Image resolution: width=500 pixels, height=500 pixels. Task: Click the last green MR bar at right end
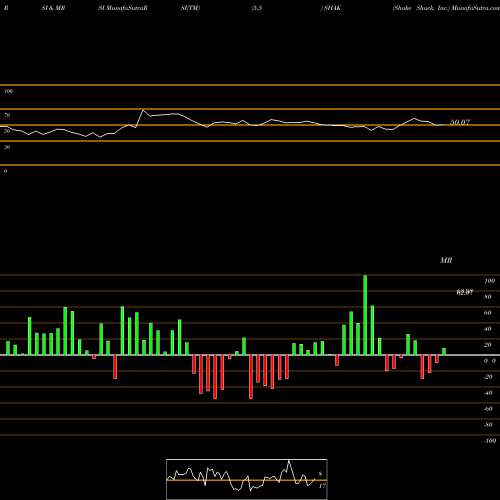(444, 352)
